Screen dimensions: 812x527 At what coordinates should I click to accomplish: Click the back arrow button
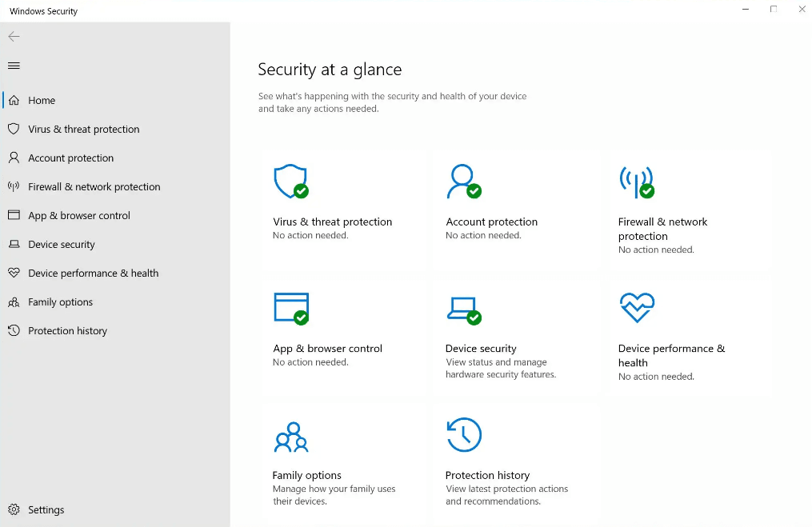point(14,37)
